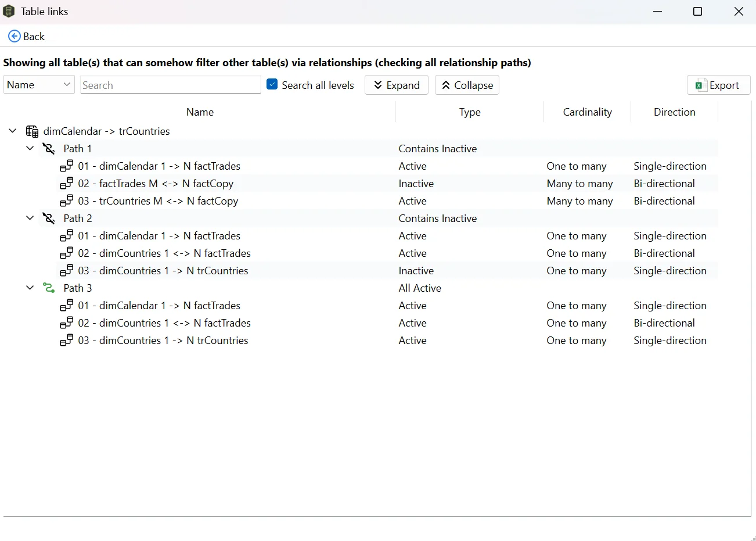Click Active type of Path 1 row 01
Image resolution: width=756 pixels, height=541 pixels.
[412, 166]
